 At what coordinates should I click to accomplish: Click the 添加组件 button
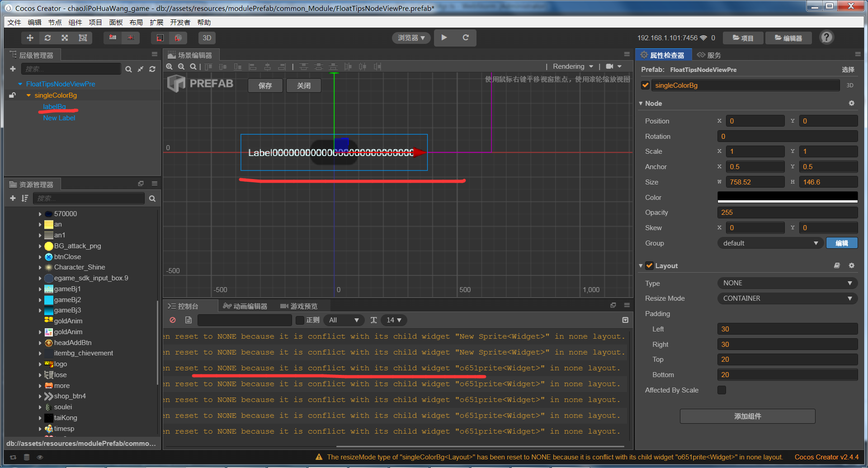point(748,416)
